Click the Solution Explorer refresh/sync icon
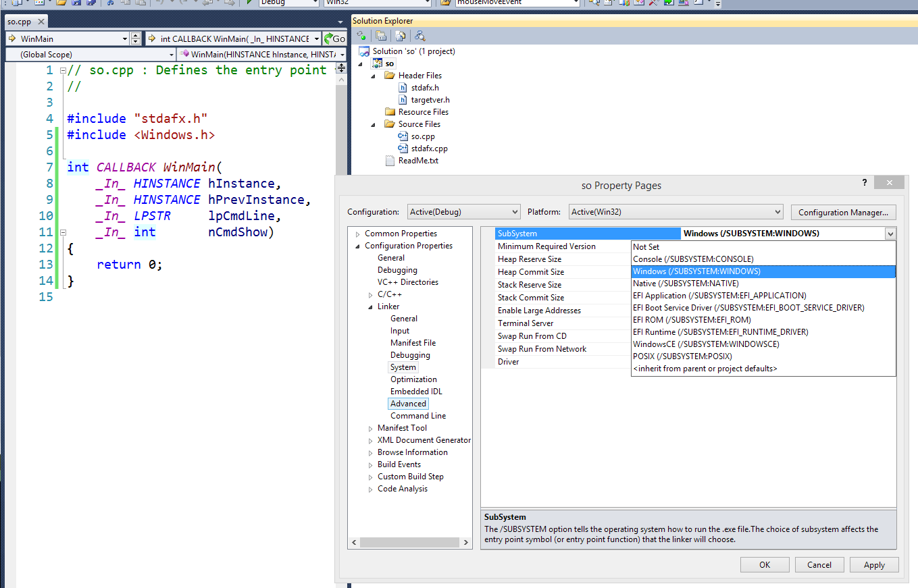This screenshot has height=588, width=918. (x=361, y=36)
